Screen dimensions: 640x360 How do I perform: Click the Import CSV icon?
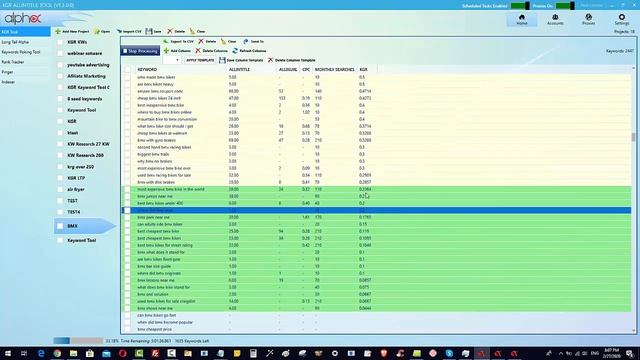[119, 31]
